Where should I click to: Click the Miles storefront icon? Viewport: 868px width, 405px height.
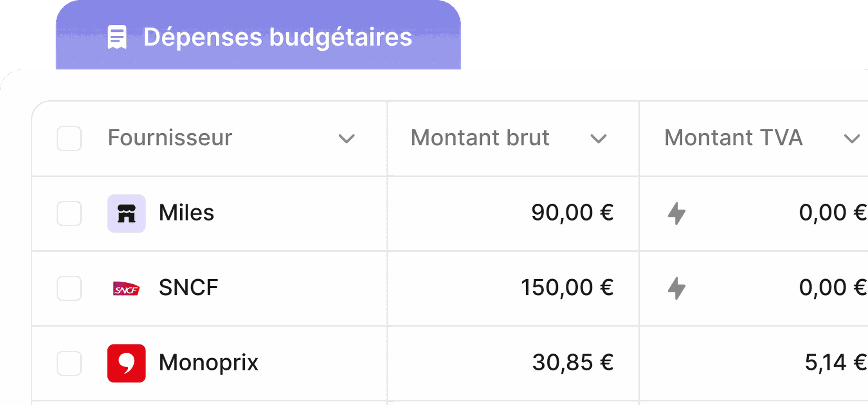(126, 213)
